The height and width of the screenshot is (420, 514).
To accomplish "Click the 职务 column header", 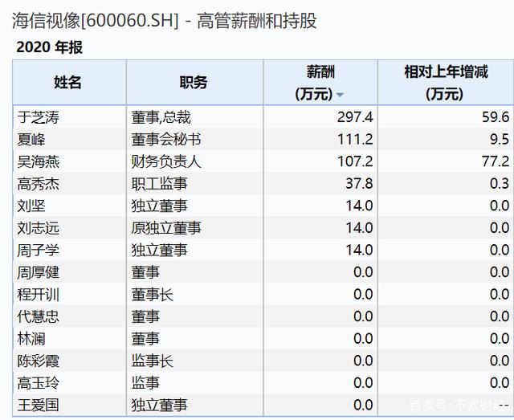I will click(194, 82).
